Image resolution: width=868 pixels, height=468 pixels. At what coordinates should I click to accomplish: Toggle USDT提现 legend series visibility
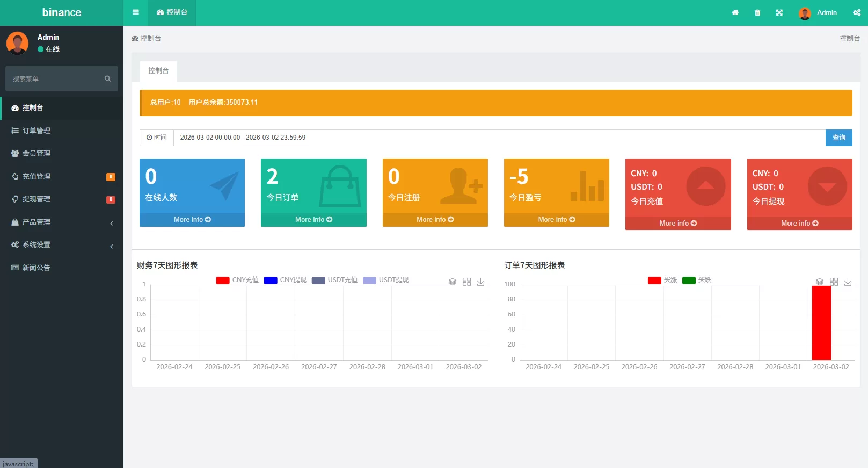coord(386,280)
